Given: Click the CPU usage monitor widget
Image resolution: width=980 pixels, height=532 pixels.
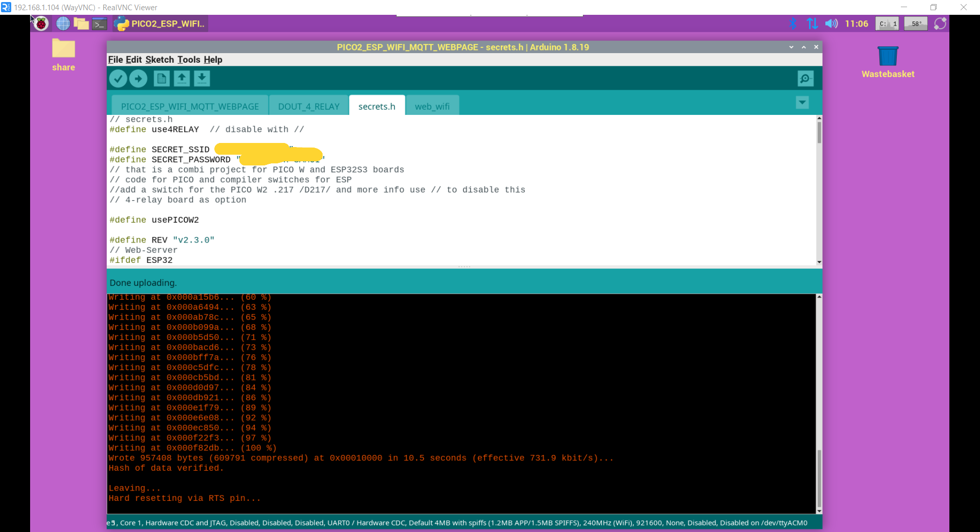Looking at the screenshot, I should tap(887, 23).
